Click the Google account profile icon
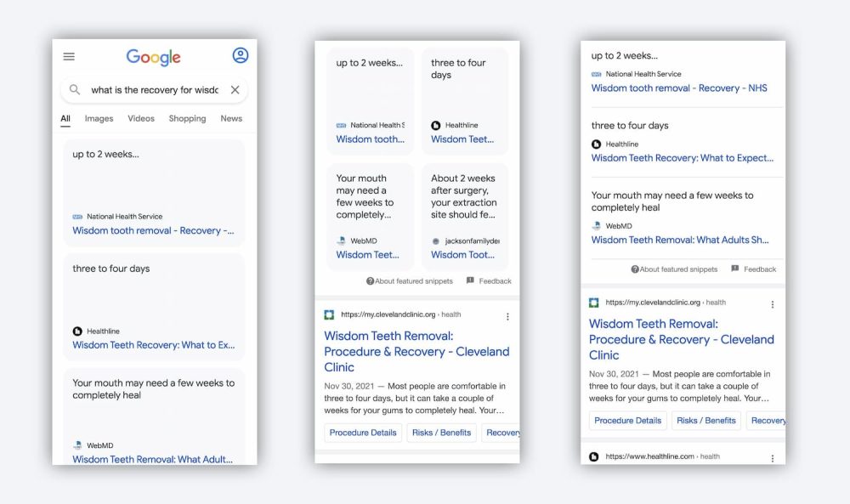This screenshot has height=504, width=850. 241,55
